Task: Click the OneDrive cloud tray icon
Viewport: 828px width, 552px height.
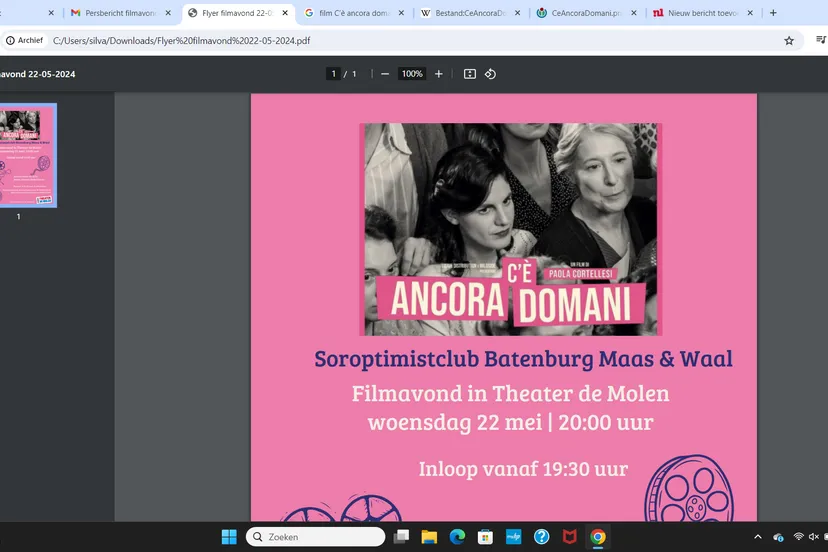Action: point(778,537)
